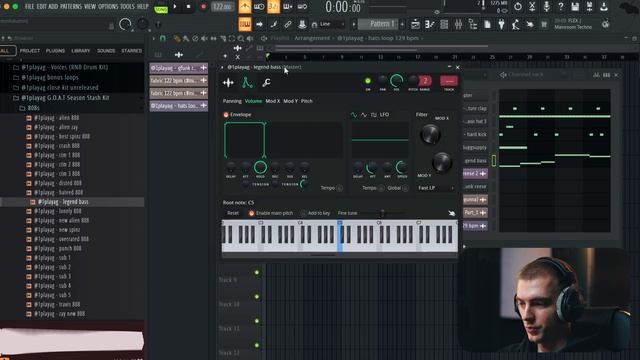This screenshot has height=360, width=640.
Task: Open the FILE menu
Action: click(29, 7)
